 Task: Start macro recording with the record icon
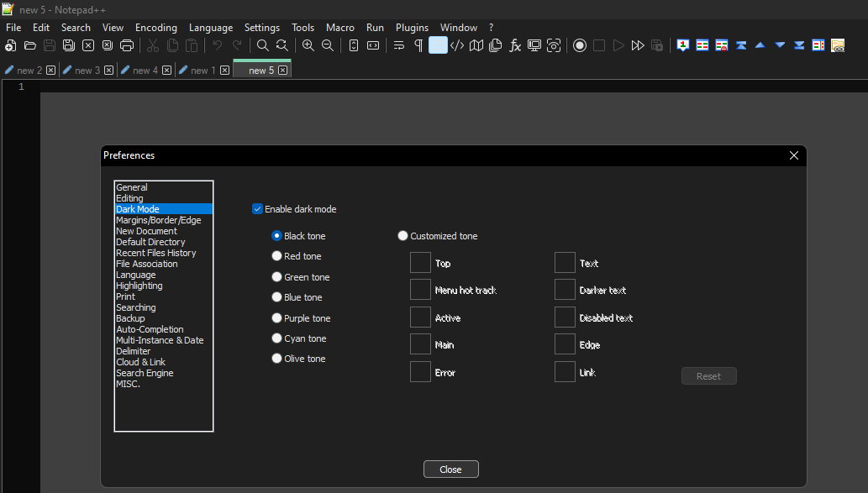click(x=580, y=45)
